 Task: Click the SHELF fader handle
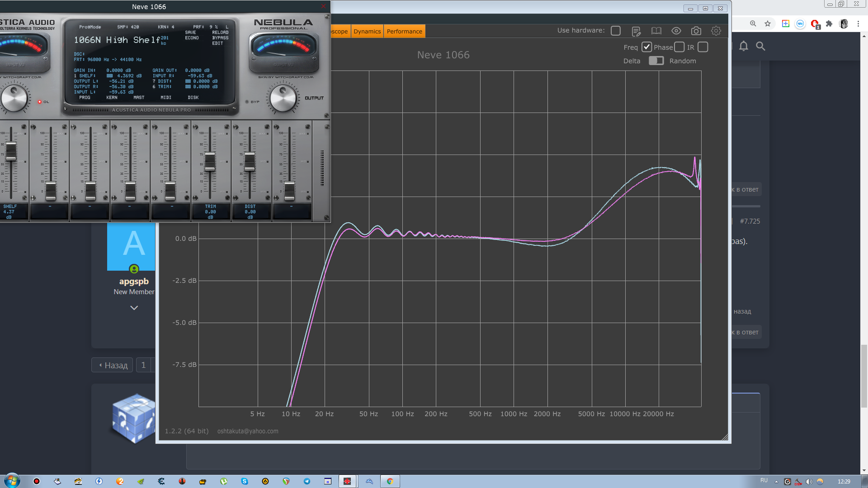click(x=11, y=151)
